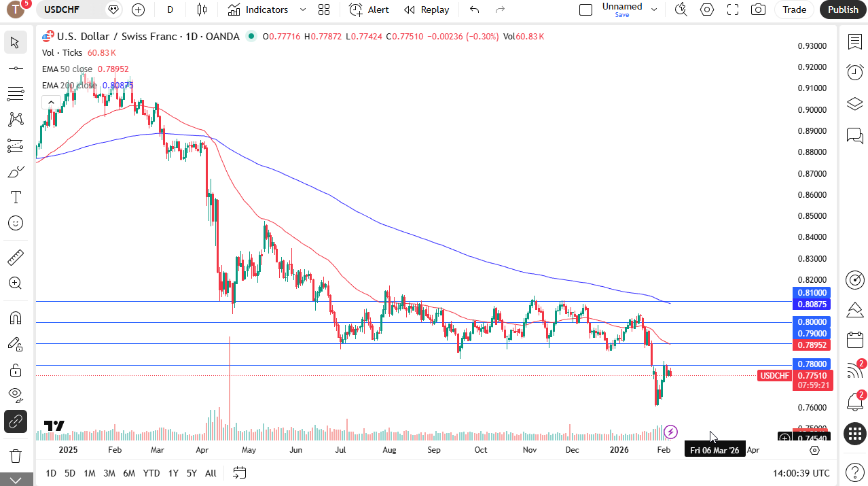The width and height of the screenshot is (868, 486).
Task: Select the trend line drawing tool
Action: (15, 69)
